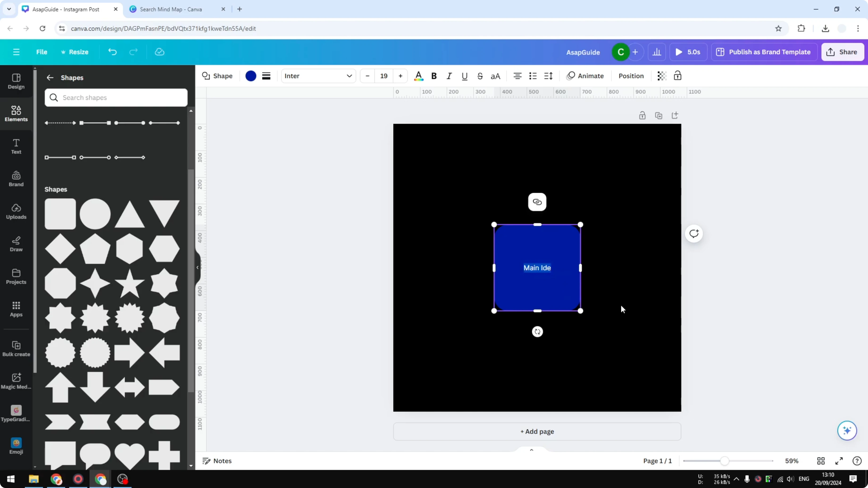Go back from Shapes panel

tap(50, 78)
